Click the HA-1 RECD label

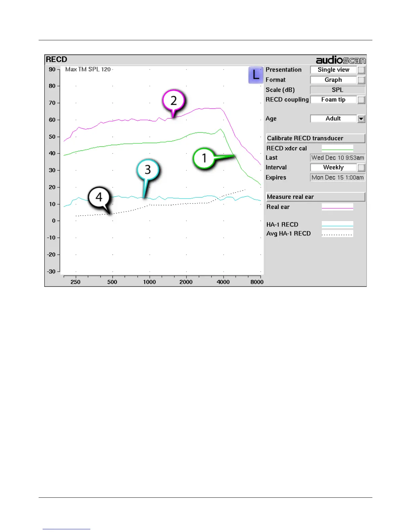282,224
